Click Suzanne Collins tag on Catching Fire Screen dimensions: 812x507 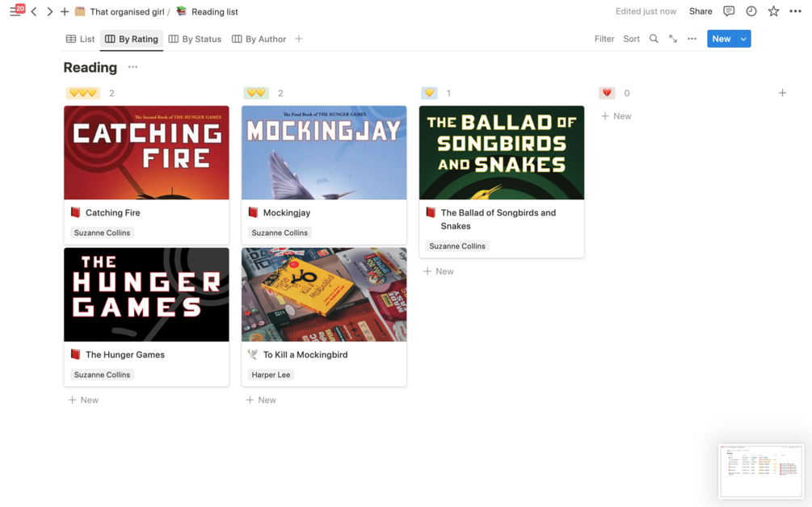(102, 233)
